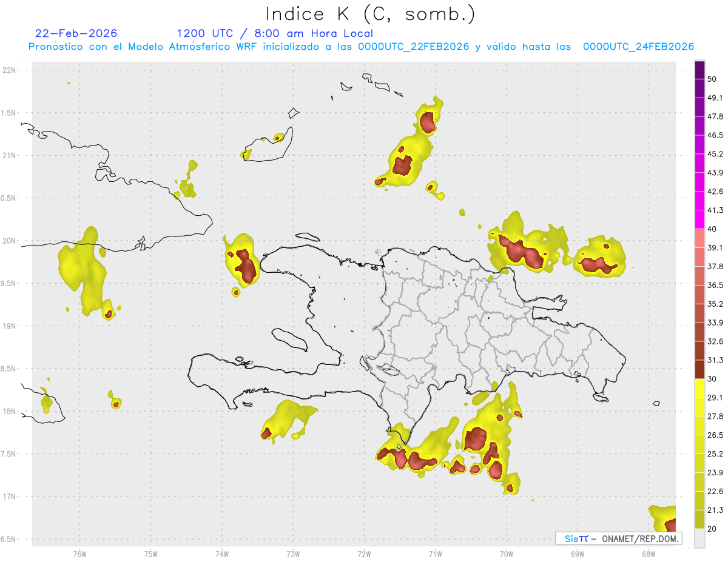Viewport: 728px width, 562px height.
Task: Click the "70W" longitude label
Action: (x=507, y=554)
